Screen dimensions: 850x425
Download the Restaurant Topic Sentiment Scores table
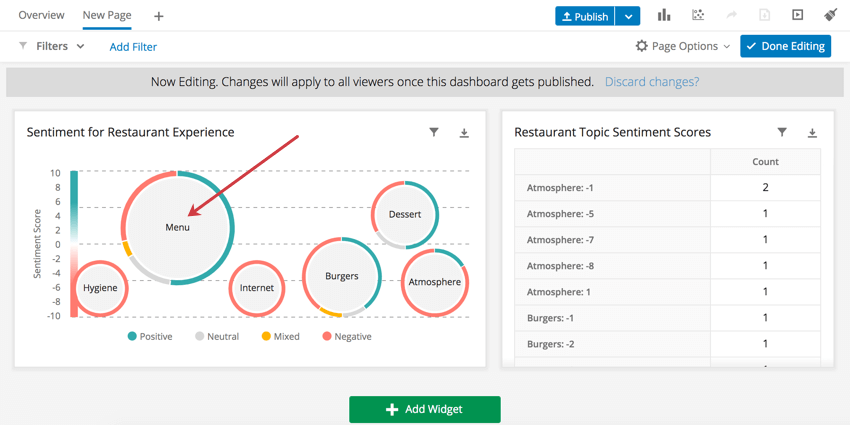point(812,133)
